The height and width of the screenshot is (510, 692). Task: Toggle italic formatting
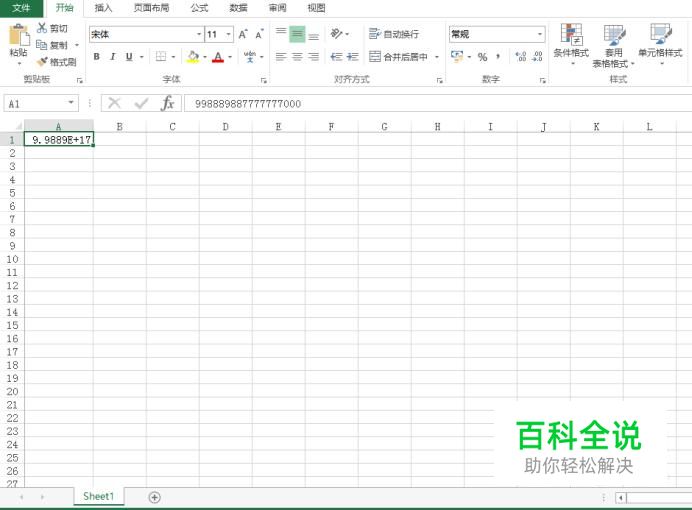113,56
